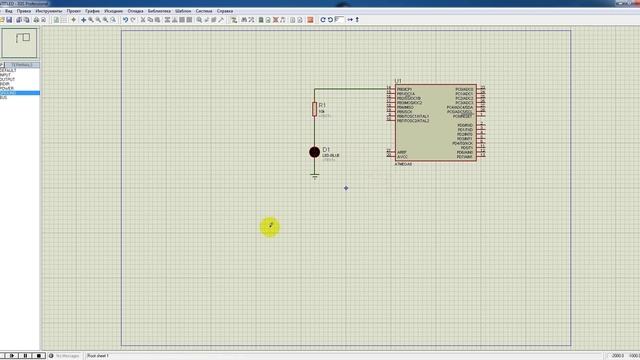This screenshot has height=360, width=640.
Task: Select resistor R1 on the schematic
Action: pos(314,109)
